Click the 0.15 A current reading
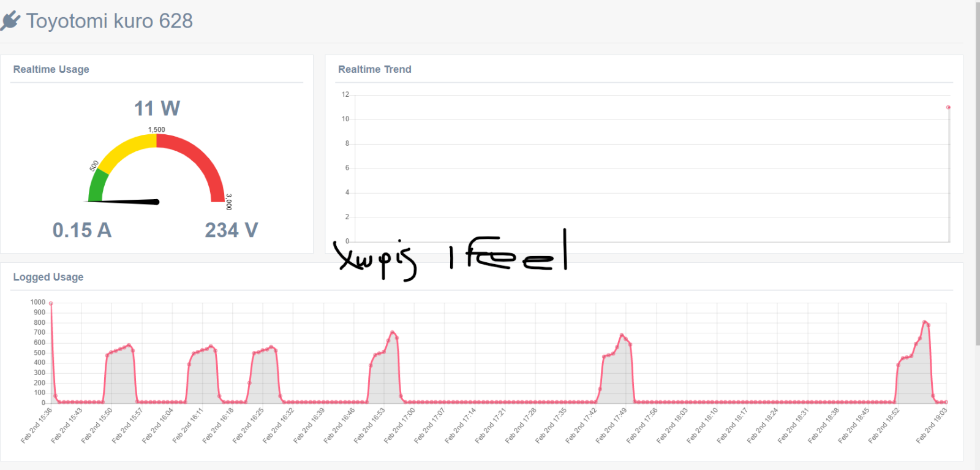The width and height of the screenshot is (980, 470). 82,230
